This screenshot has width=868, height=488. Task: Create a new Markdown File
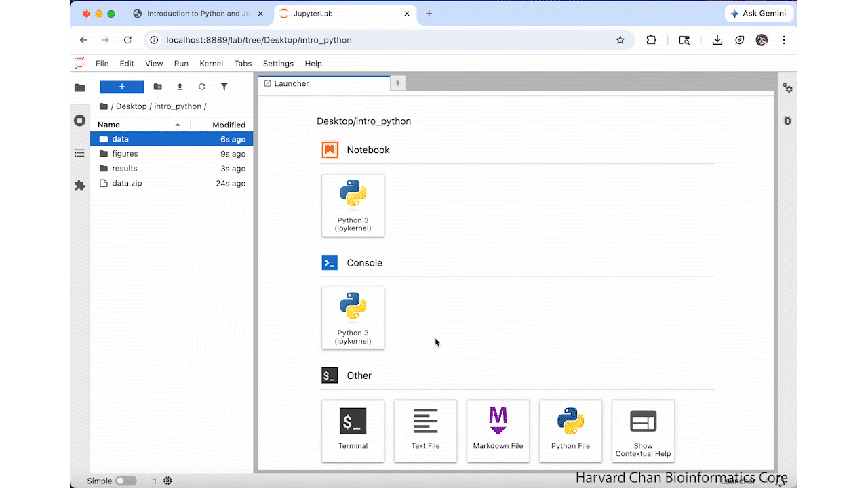pyautogui.click(x=498, y=430)
